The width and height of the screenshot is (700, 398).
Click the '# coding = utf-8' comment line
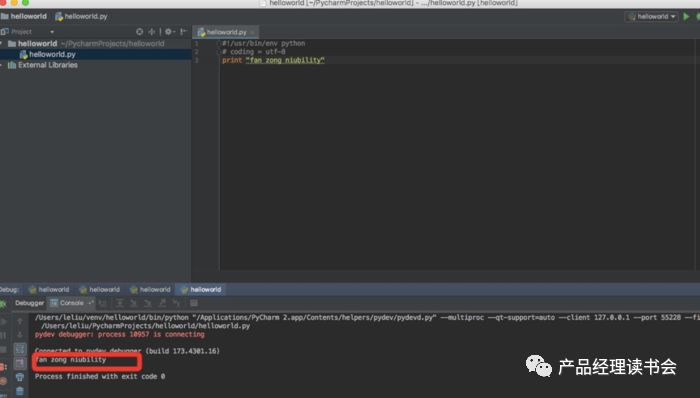pos(254,52)
